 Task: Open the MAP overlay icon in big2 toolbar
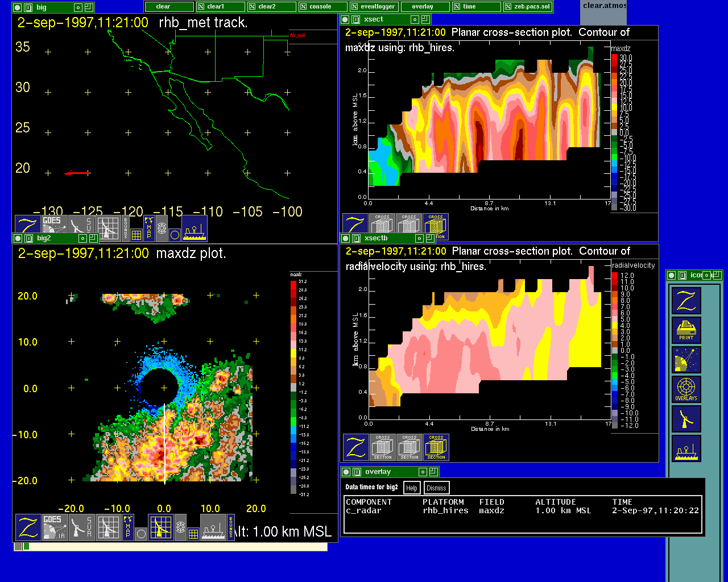coord(128,527)
